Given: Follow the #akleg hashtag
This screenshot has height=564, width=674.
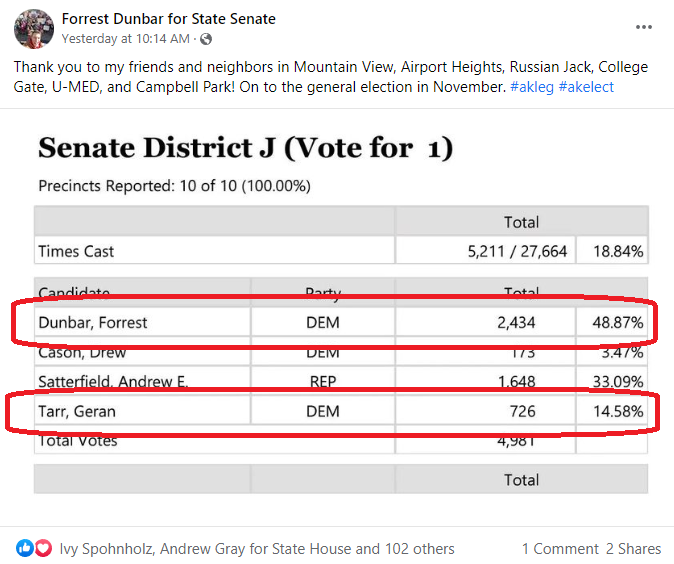Looking at the screenshot, I should click(x=532, y=87).
